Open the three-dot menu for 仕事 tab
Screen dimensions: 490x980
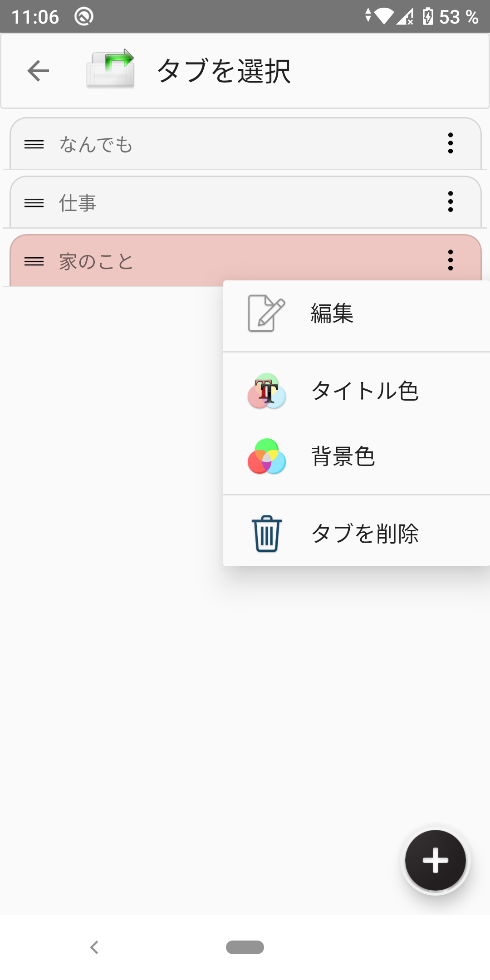450,202
